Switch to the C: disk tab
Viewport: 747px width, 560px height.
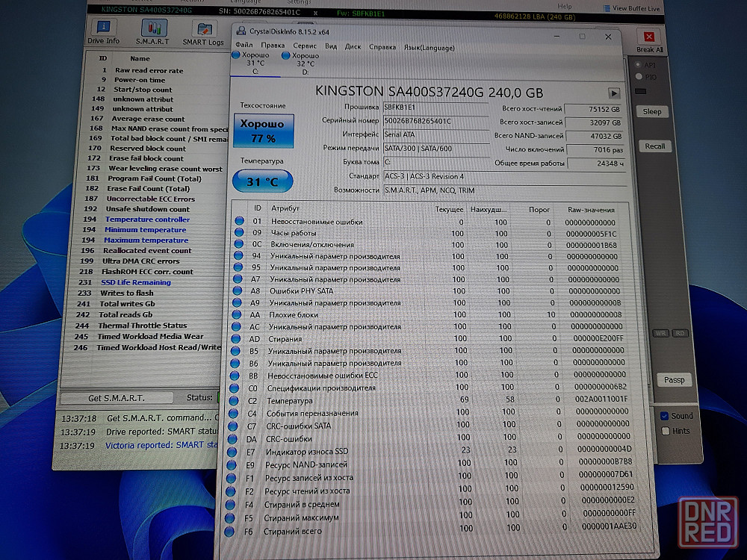(255, 63)
